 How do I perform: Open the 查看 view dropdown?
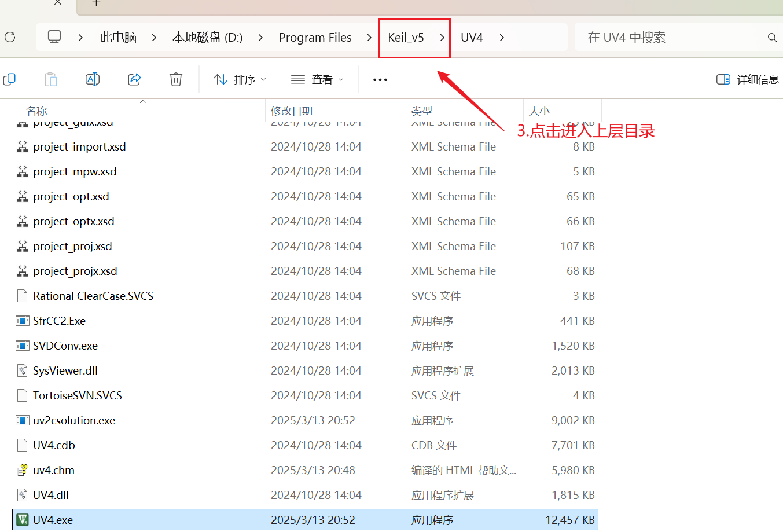coord(317,79)
